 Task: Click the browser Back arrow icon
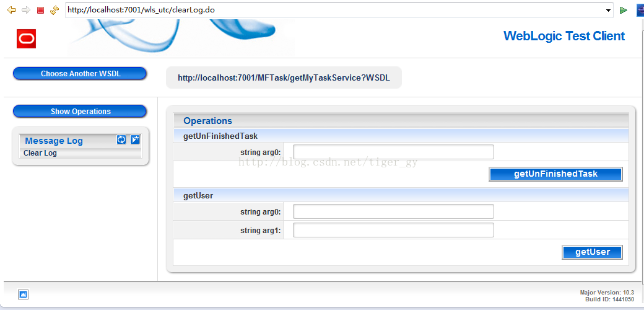point(12,11)
